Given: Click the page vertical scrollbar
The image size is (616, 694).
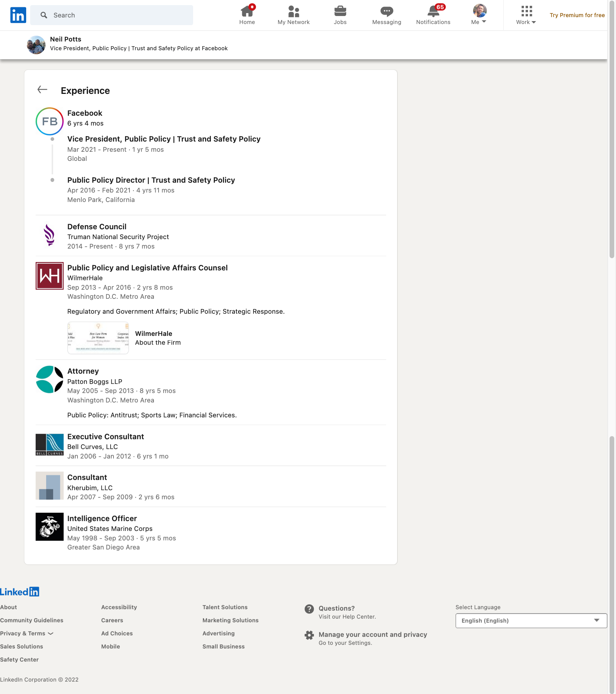Looking at the screenshot, I should 612,146.
